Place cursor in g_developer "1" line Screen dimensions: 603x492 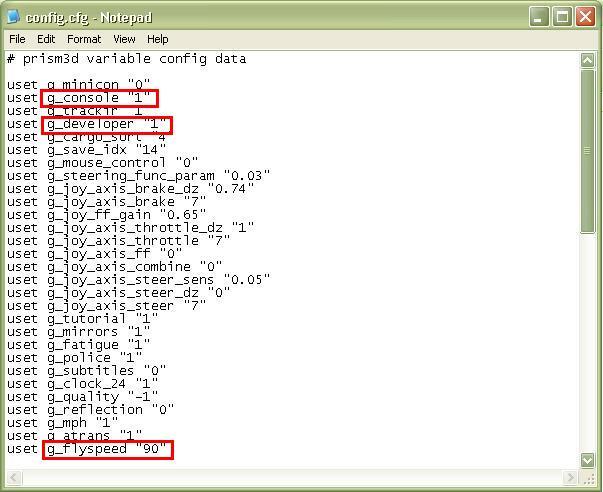point(87,124)
